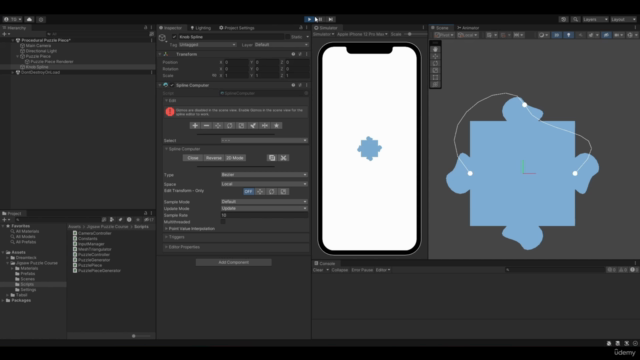This screenshot has height=360, width=640.
Task: Select the Rect tool in the Scene overlay
Action: 436,77
